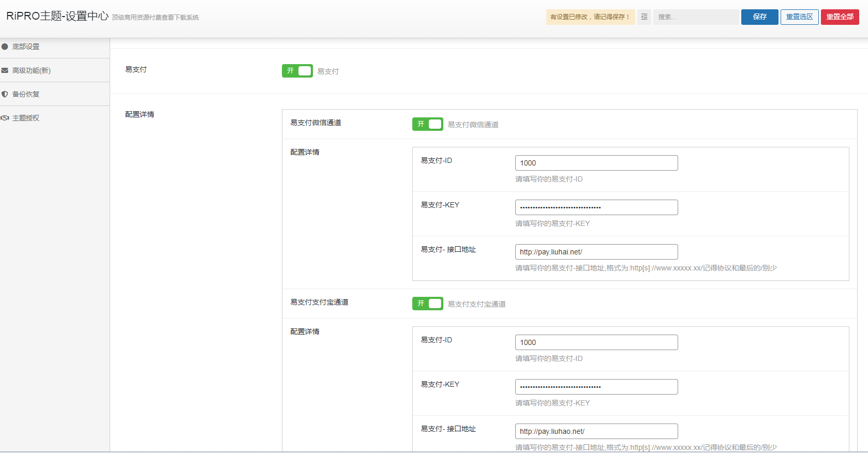Edit the pay.liuhai.net 接口地址 field
868x453 pixels.
pos(596,252)
